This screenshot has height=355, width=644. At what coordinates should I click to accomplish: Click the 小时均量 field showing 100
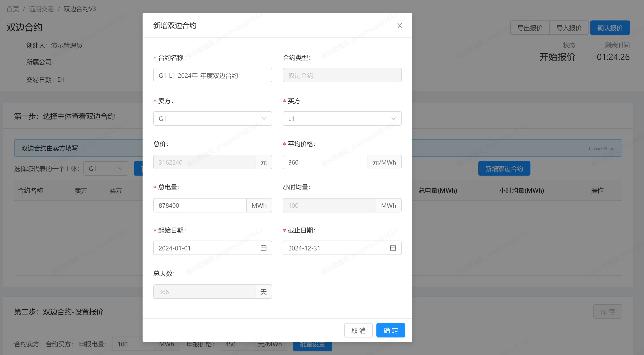coord(329,205)
